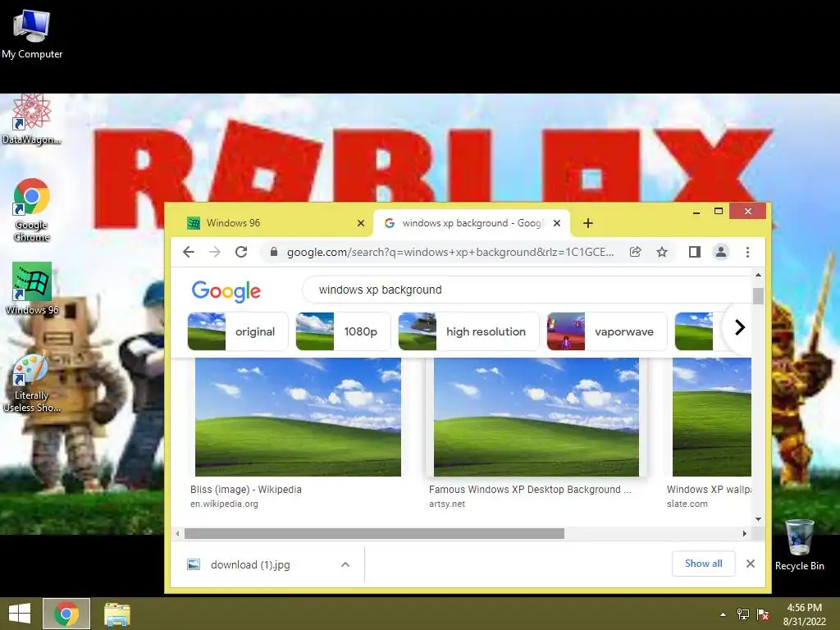Screen dimensions: 840x630
Task: Open network tray icon
Action: [743, 614]
